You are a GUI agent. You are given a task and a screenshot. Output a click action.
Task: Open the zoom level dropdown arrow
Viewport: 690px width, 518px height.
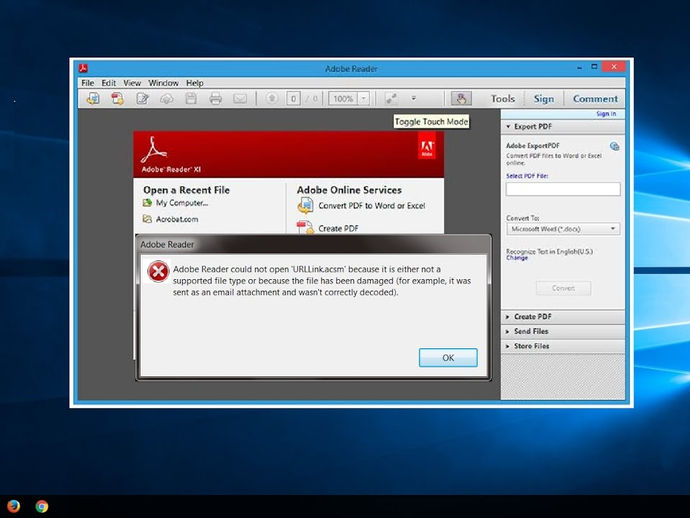pyautogui.click(x=364, y=99)
